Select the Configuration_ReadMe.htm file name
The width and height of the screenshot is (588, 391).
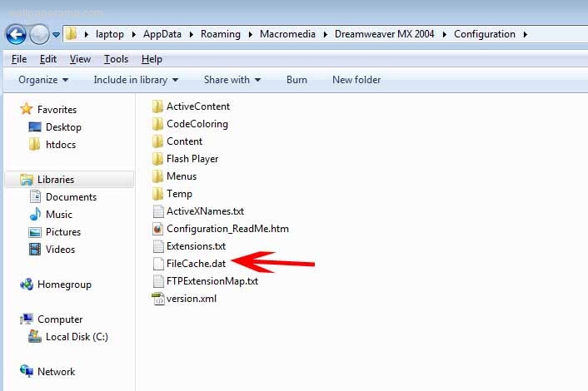point(227,229)
